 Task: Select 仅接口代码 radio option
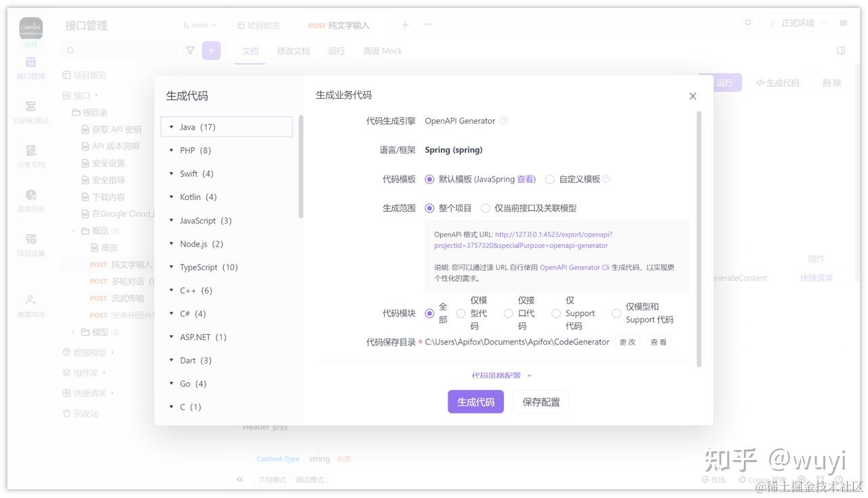click(509, 314)
